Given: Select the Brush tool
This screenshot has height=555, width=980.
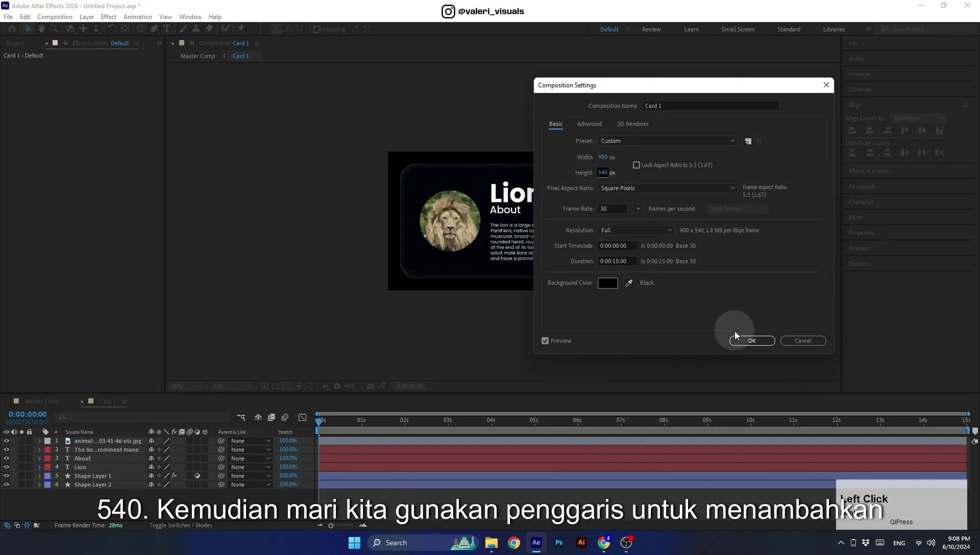Looking at the screenshot, I should (183, 29).
